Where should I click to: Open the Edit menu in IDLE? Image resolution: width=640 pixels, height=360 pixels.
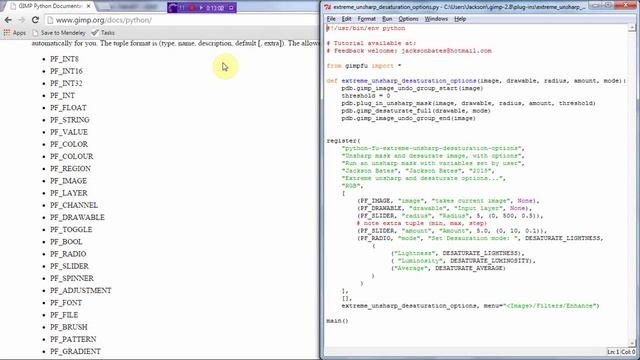pyautogui.click(x=347, y=19)
